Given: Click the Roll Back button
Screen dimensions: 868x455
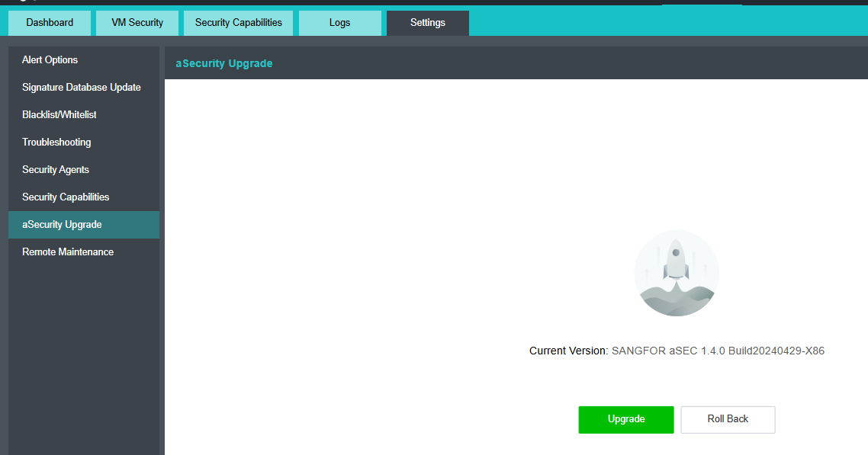Looking at the screenshot, I should [728, 419].
